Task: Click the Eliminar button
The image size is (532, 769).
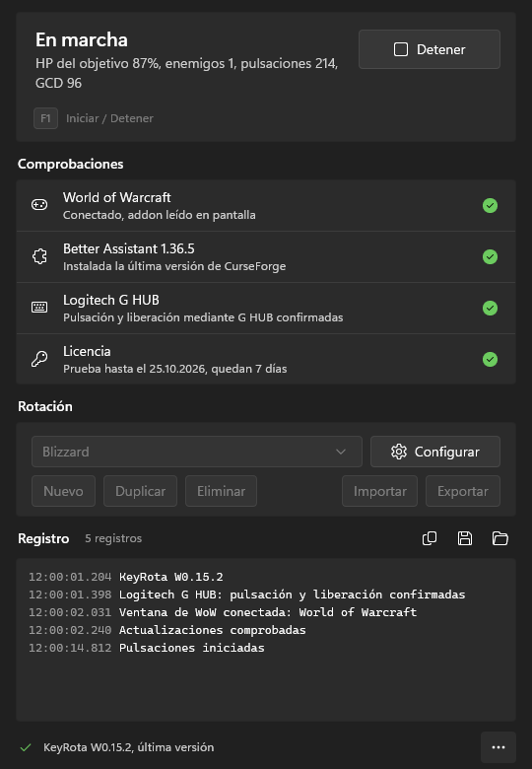Action: click(x=221, y=491)
